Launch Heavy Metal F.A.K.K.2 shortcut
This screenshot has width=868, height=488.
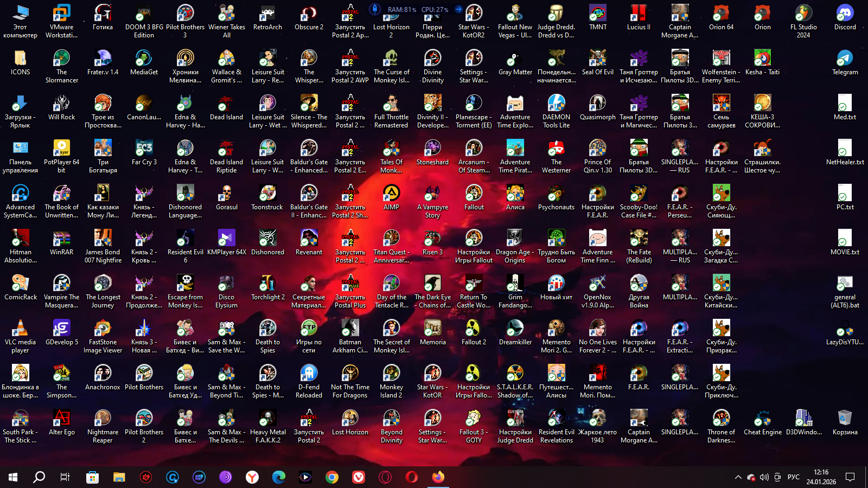pos(267,426)
